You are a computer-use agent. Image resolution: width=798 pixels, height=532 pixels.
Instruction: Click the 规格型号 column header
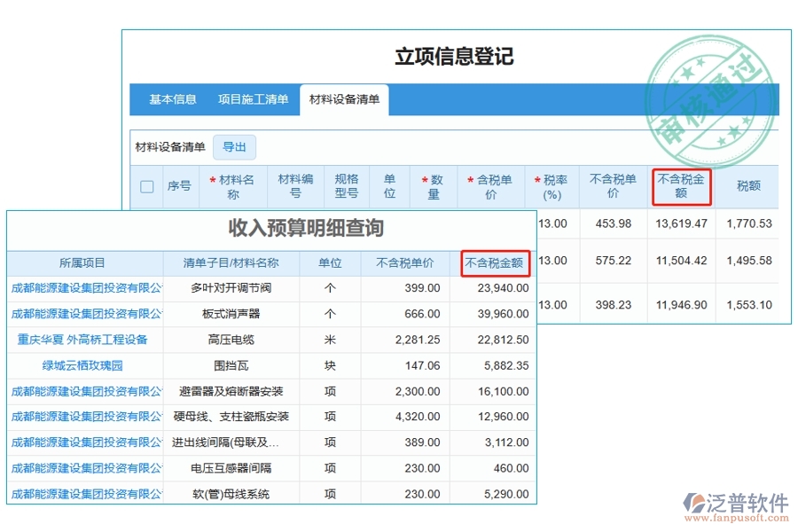[346, 186]
